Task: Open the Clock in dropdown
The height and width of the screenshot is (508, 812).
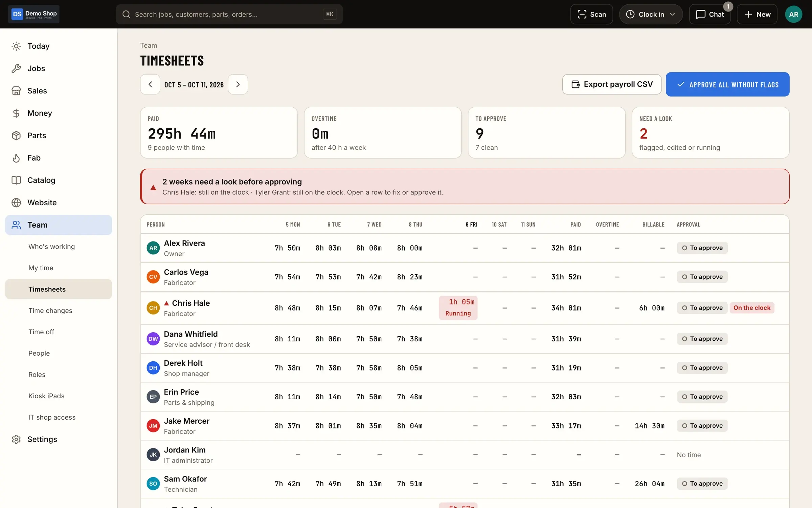Action: tap(651, 14)
